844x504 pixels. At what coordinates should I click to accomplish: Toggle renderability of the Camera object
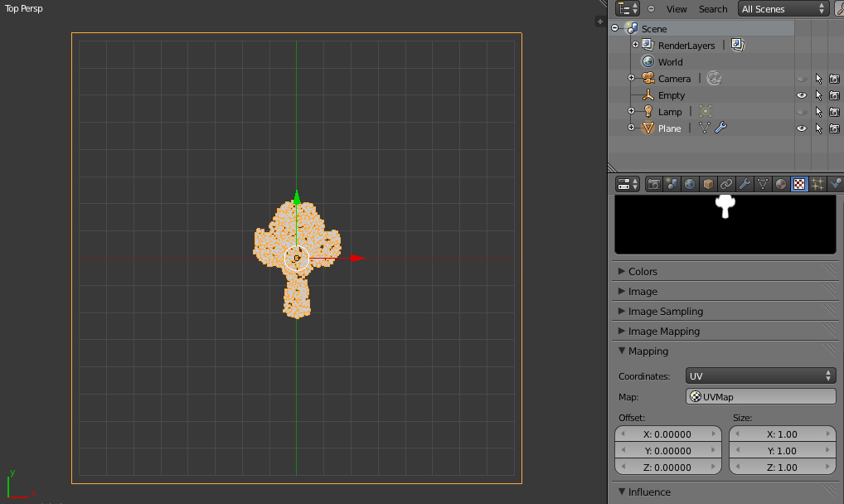click(x=834, y=79)
